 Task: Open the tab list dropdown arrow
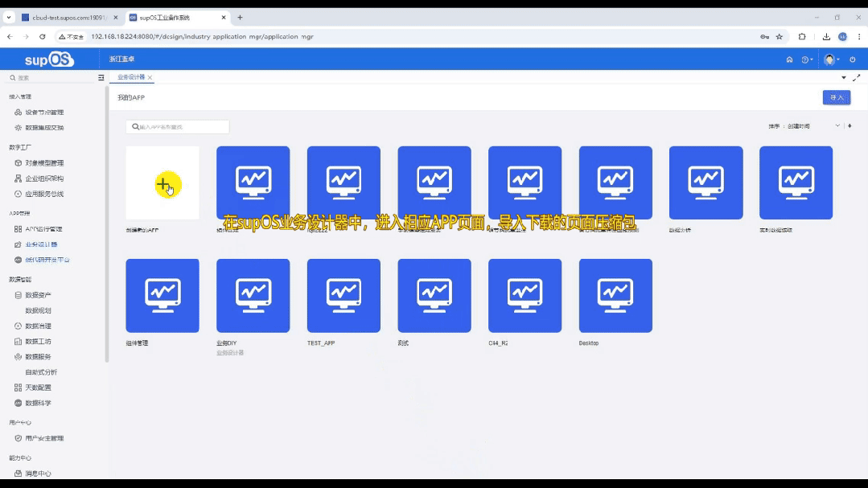coord(844,78)
